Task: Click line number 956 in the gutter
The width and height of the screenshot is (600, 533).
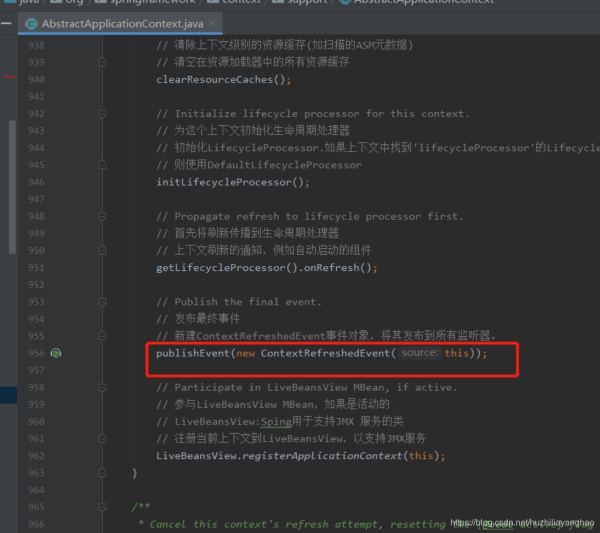Action: [x=36, y=353]
